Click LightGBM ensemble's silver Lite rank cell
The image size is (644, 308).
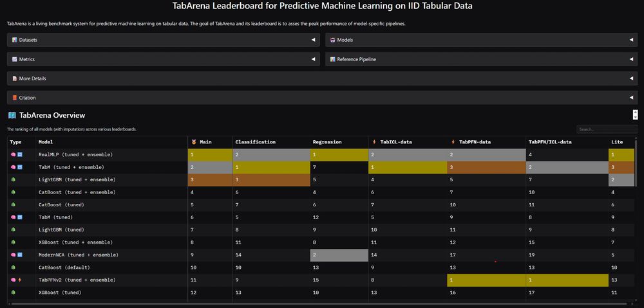tap(621, 179)
